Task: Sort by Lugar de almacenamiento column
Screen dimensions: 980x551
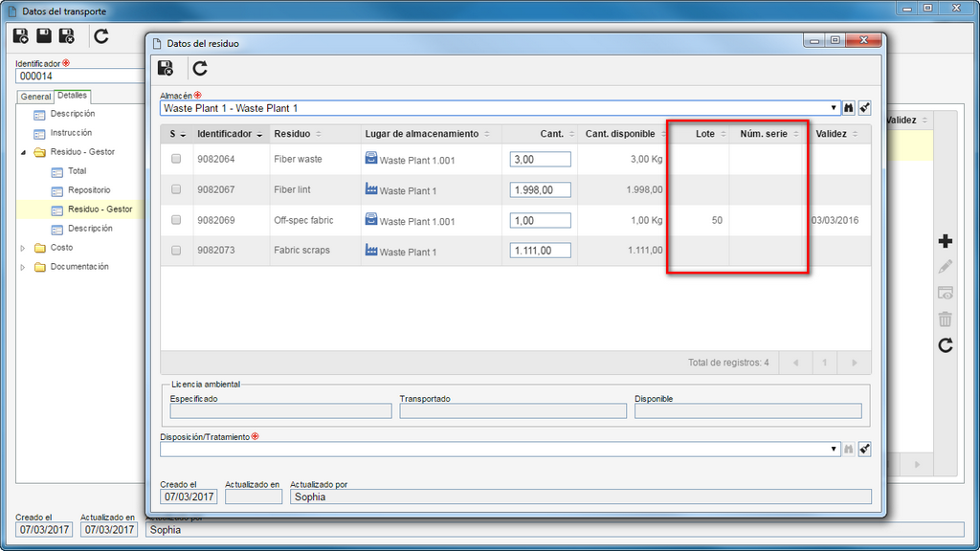Action: coord(432,134)
